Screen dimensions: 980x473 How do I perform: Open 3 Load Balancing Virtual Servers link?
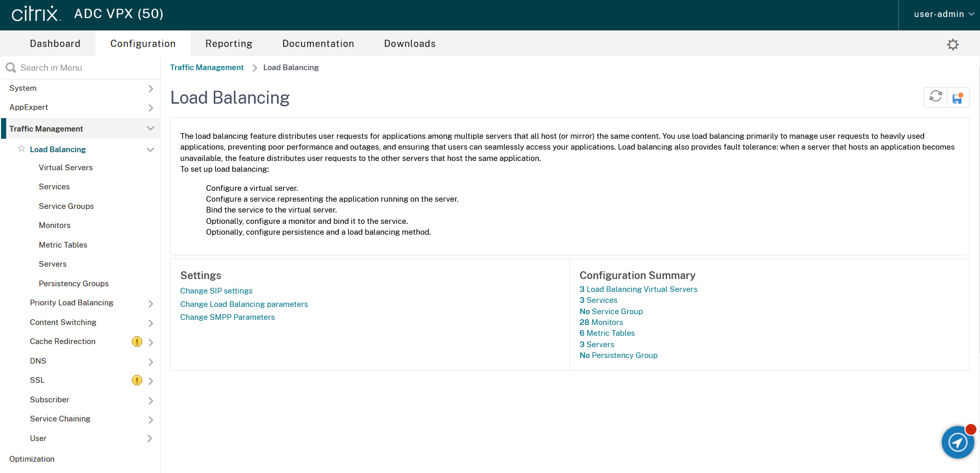[x=638, y=289]
